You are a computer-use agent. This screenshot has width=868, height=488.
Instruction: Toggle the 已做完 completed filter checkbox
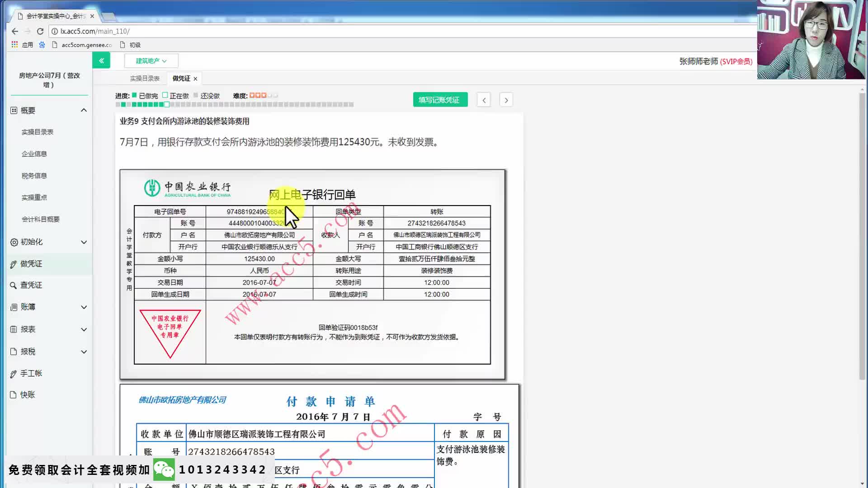pyautogui.click(x=134, y=95)
